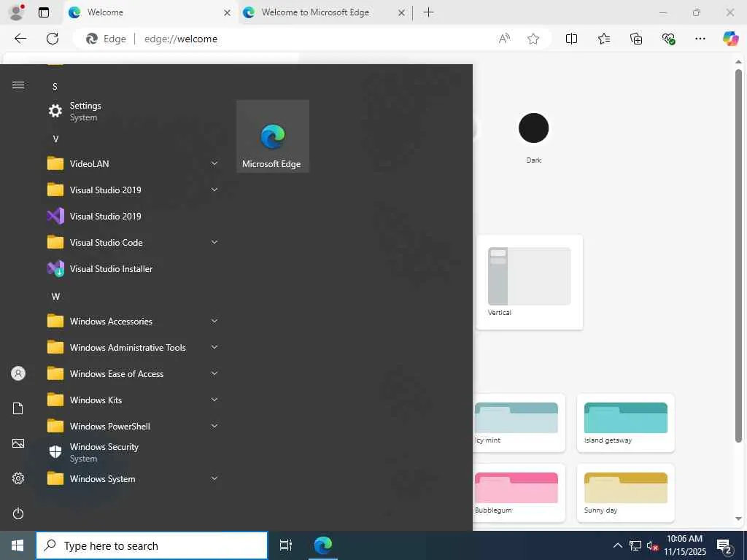Open the clock showing 10:06 AM
Screen dimensions: 747x560
684,545
